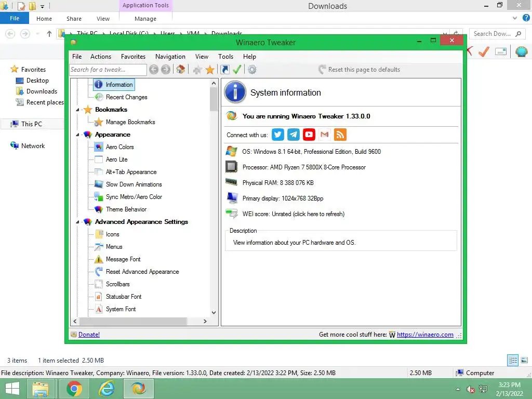Image resolution: width=532 pixels, height=399 pixels.
Task: Click the Search for a tweak field
Action: (x=108, y=70)
